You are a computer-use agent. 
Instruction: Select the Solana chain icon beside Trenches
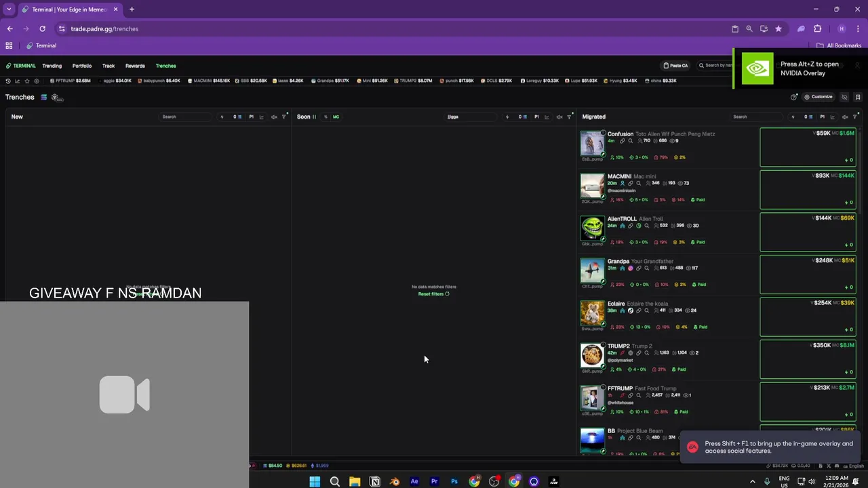(44, 97)
